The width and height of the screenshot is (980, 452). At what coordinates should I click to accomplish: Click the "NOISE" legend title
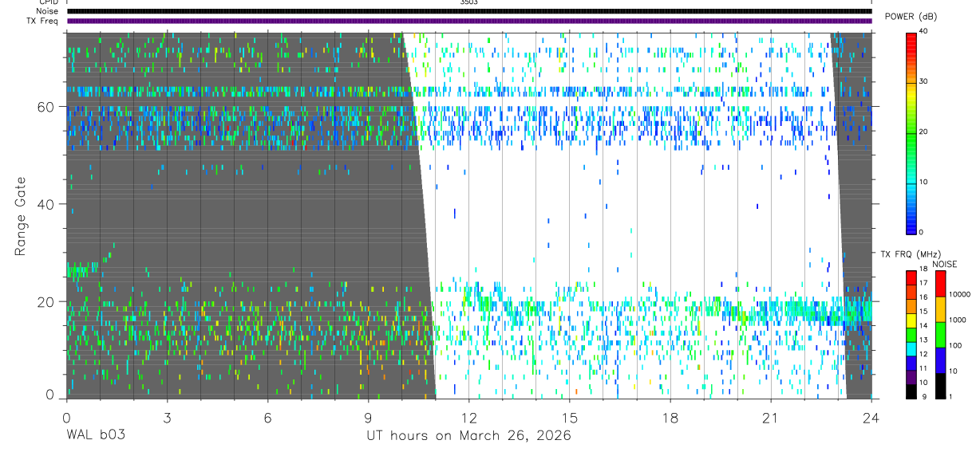[944, 264]
